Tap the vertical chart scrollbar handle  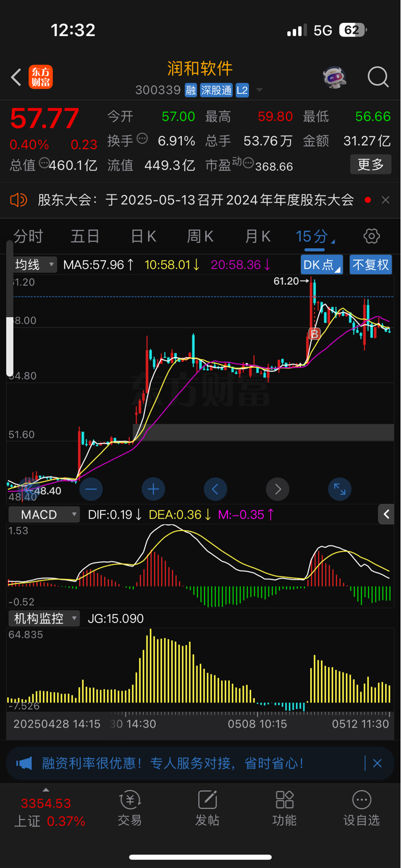point(9,347)
